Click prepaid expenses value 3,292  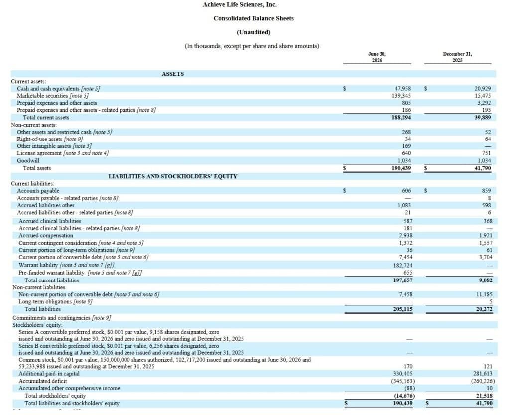[x=484, y=103]
